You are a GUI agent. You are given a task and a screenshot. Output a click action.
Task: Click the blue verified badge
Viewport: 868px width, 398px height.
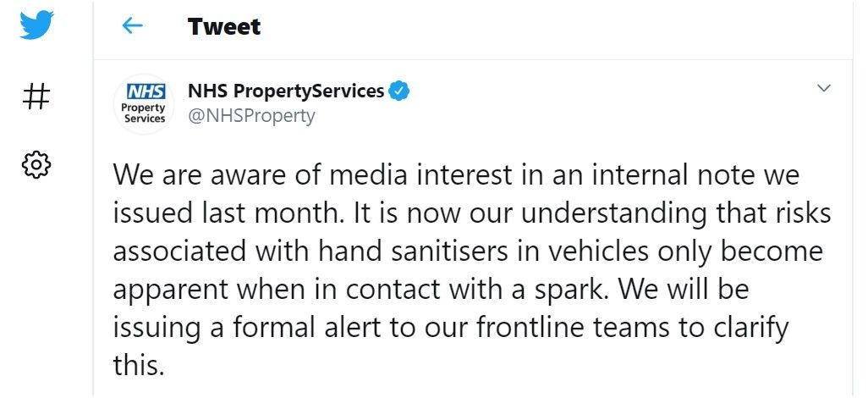click(398, 91)
